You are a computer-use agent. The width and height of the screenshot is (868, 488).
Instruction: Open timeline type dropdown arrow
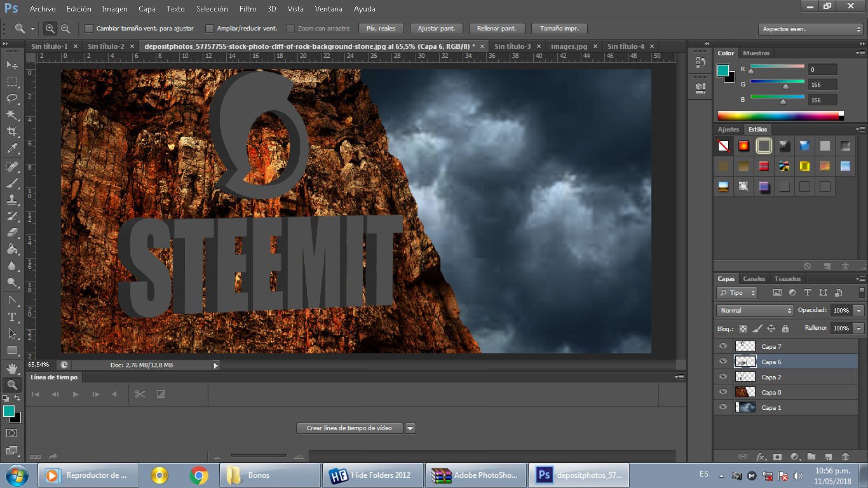pyautogui.click(x=410, y=428)
